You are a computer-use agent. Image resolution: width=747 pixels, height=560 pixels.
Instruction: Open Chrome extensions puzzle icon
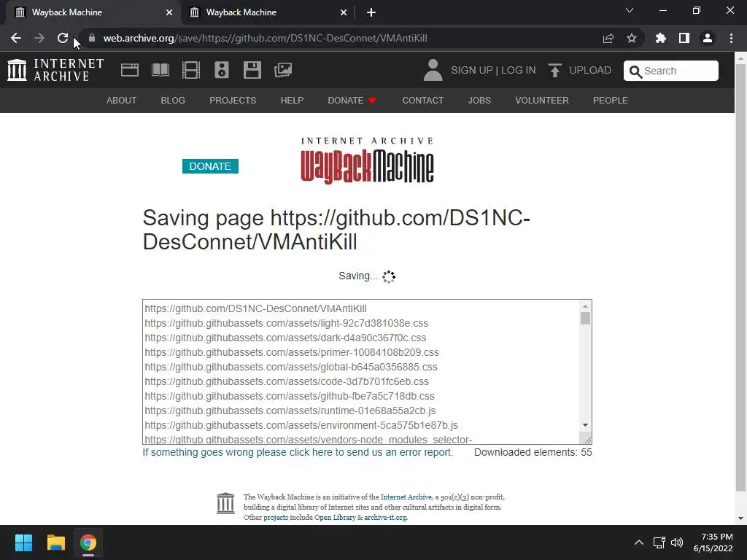click(x=661, y=38)
